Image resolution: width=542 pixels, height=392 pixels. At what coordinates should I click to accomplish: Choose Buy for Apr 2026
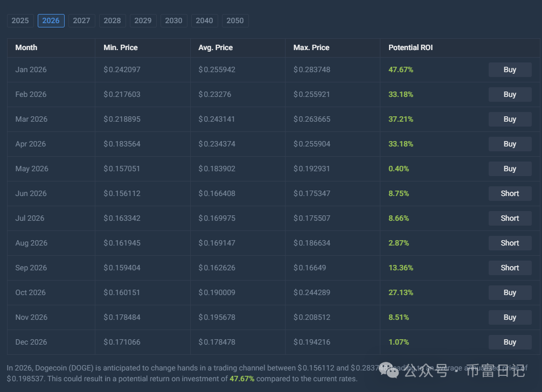[510, 144]
